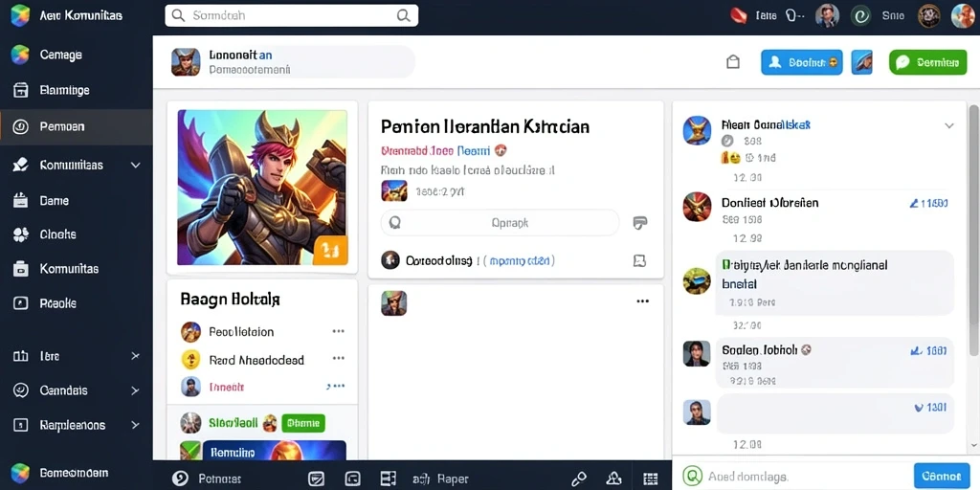Image resolution: width=980 pixels, height=490 pixels.
Task: Click the Cendats chat bubble icon
Action: 21,390
